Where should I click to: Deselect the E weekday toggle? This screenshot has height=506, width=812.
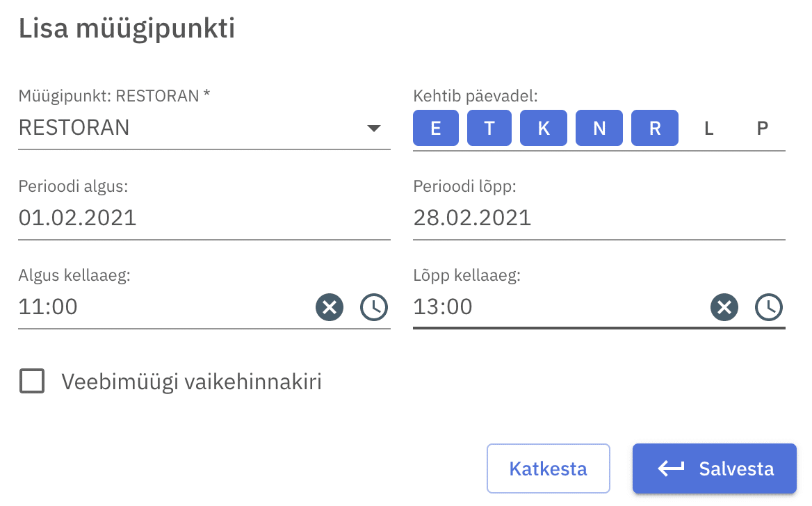pos(436,129)
